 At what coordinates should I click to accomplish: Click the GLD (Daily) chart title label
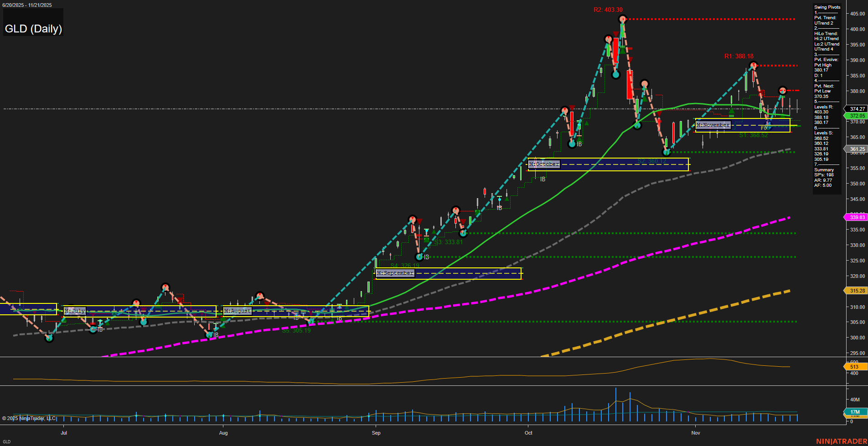(33, 29)
